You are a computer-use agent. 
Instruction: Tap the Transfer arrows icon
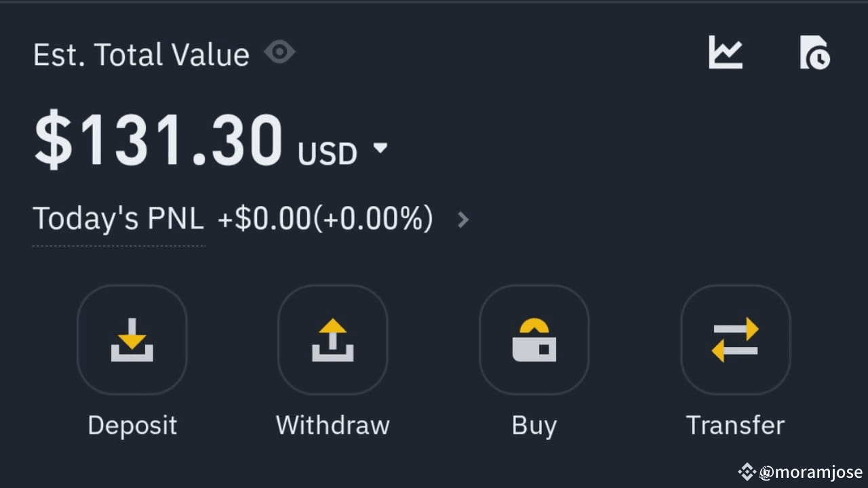736,340
